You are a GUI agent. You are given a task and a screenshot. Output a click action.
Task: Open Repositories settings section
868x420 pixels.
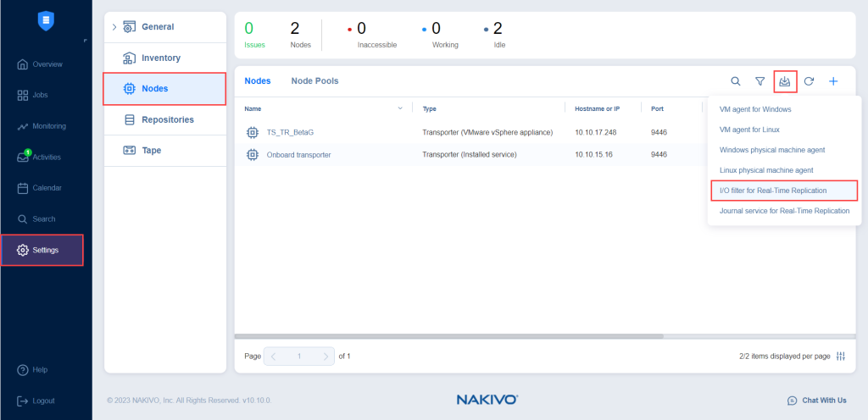tap(165, 119)
